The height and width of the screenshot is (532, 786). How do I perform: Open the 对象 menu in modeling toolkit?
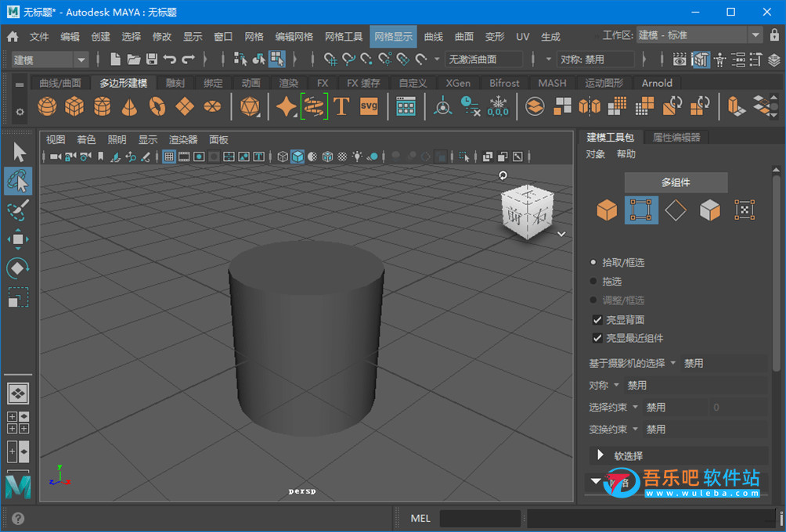[596, 154]
